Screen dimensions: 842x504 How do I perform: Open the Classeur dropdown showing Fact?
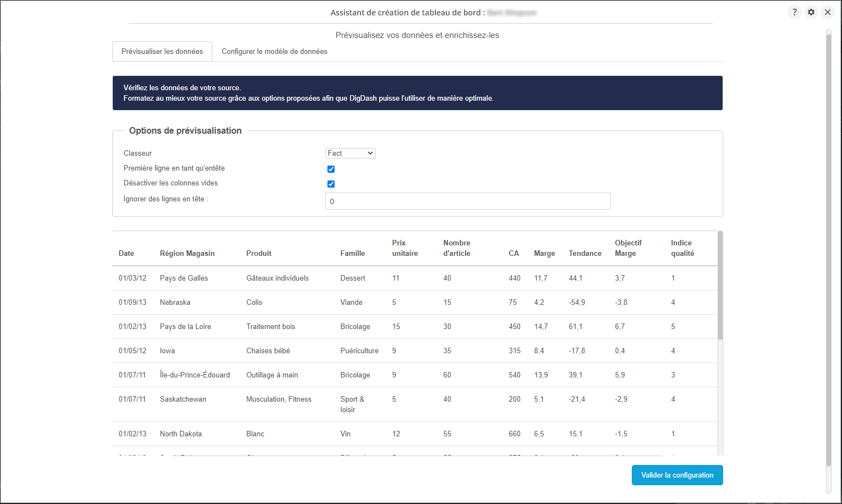351,153
